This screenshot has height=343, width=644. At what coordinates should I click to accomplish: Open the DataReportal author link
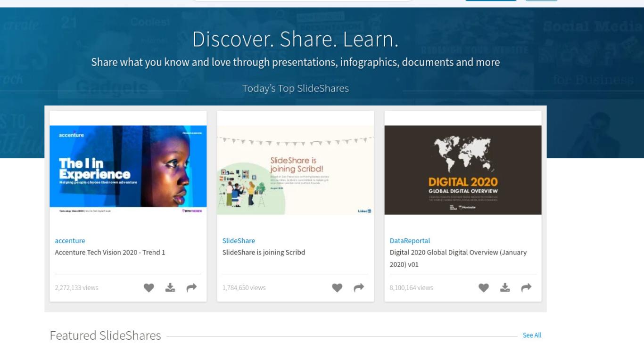coord(410,241)
